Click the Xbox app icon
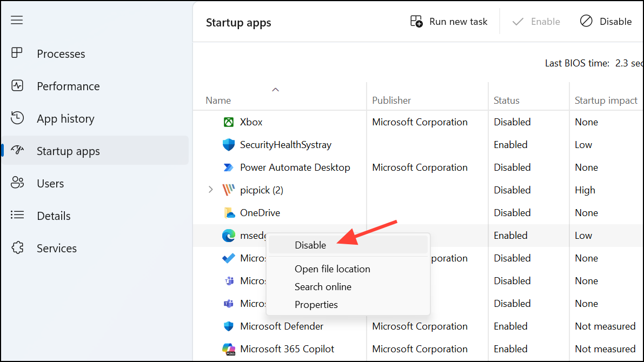The height and width of the screenshot is (362, 644). [228, 122]
